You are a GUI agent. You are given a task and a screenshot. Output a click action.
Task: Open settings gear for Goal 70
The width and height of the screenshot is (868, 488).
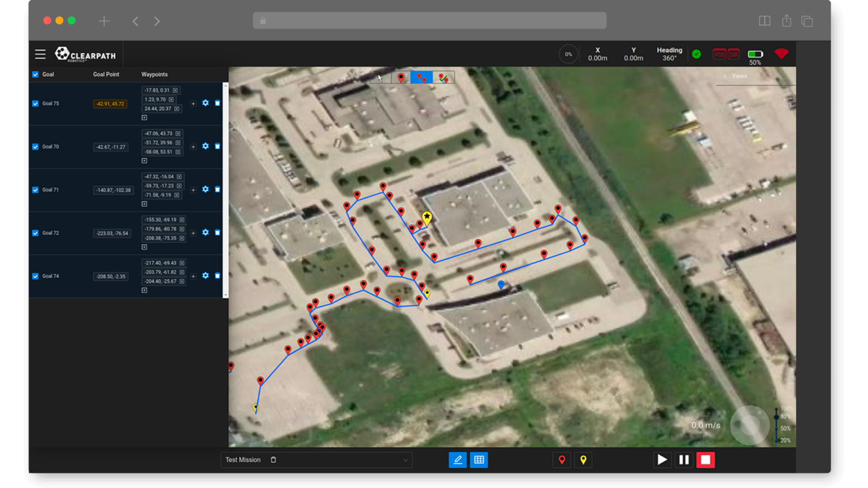tap(205, 146)
